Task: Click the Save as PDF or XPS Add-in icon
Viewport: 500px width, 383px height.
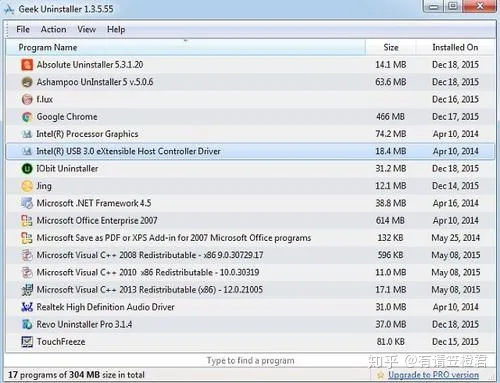Action: pos(27,238)
